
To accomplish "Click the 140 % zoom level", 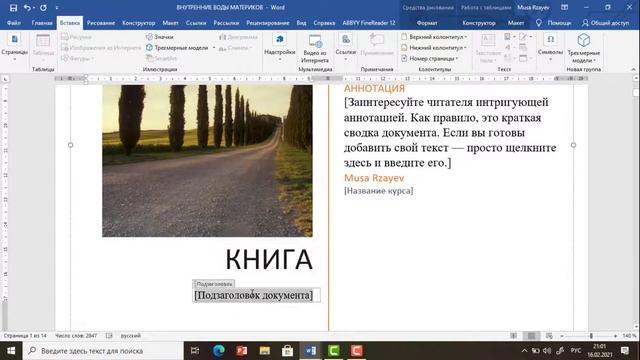I will 629,336.
